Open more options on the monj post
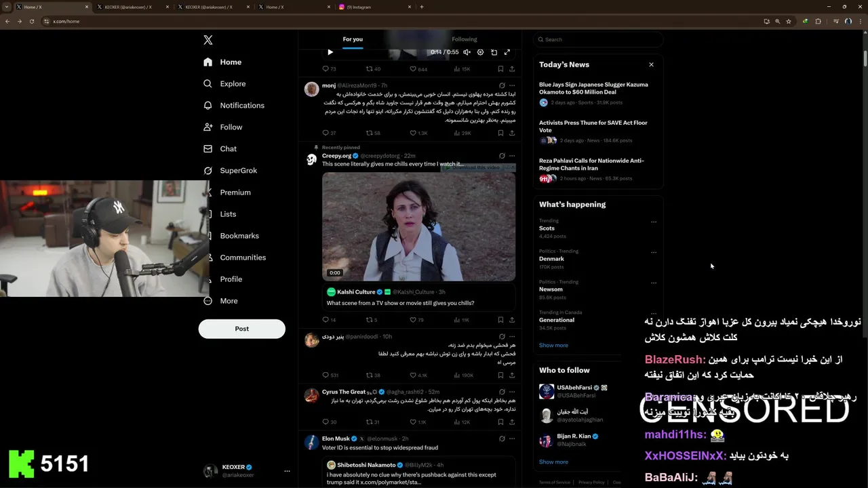Viewport: 868px width, 488px height. tap(512, 85)
